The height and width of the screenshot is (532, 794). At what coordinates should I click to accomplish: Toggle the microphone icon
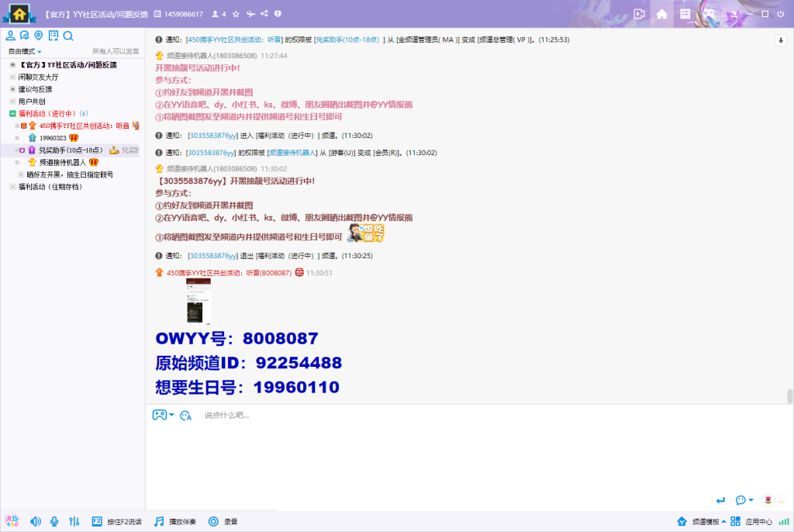tap(54, 521)
